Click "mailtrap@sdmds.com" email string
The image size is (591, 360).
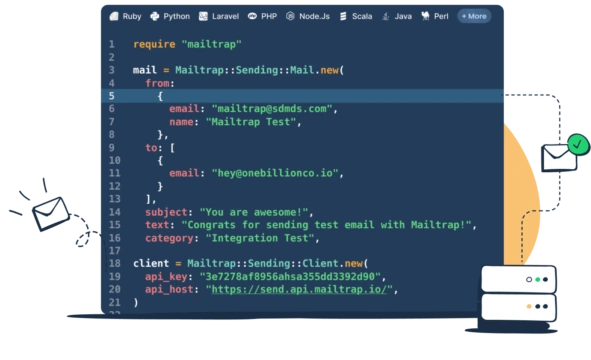tap(272, 109)
